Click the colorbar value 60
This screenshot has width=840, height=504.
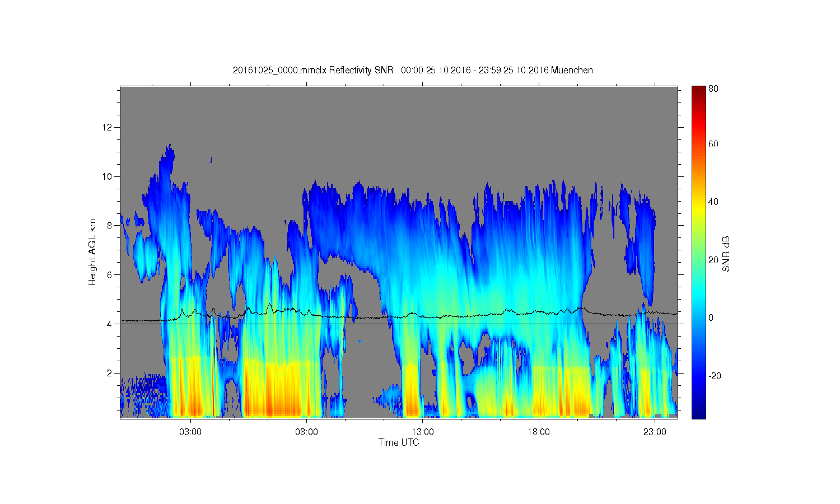pos(713,144)
